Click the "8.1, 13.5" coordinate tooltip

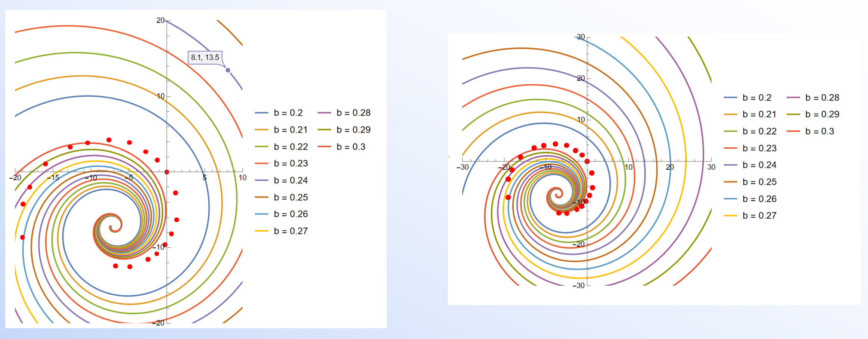coord(205,57)
